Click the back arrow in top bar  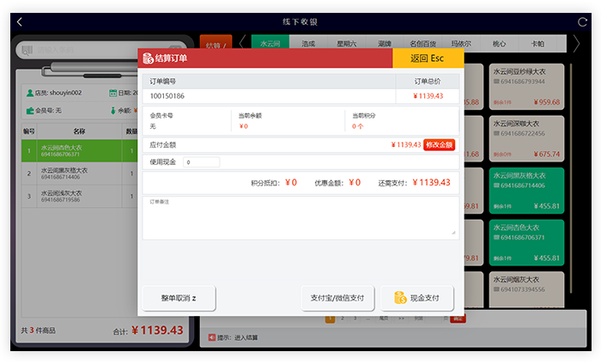click(20, 21)
